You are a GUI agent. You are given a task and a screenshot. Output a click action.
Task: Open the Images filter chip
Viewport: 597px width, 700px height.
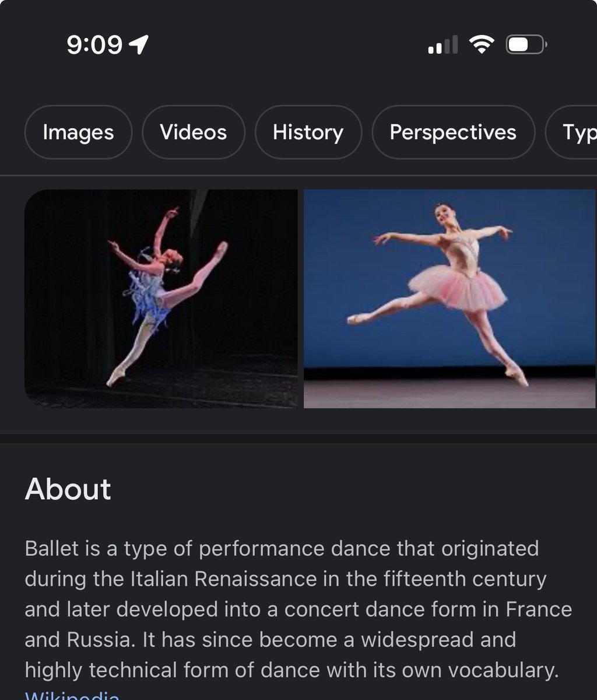pos(78,132)
